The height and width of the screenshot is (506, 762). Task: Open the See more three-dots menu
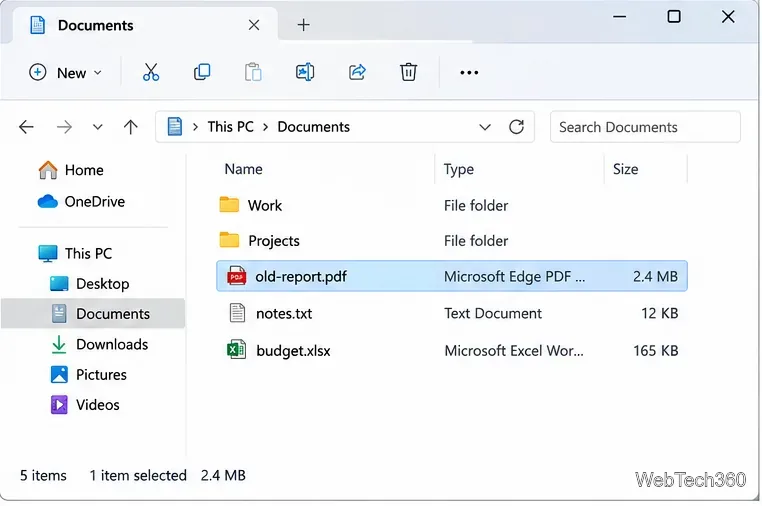(469, 72)
